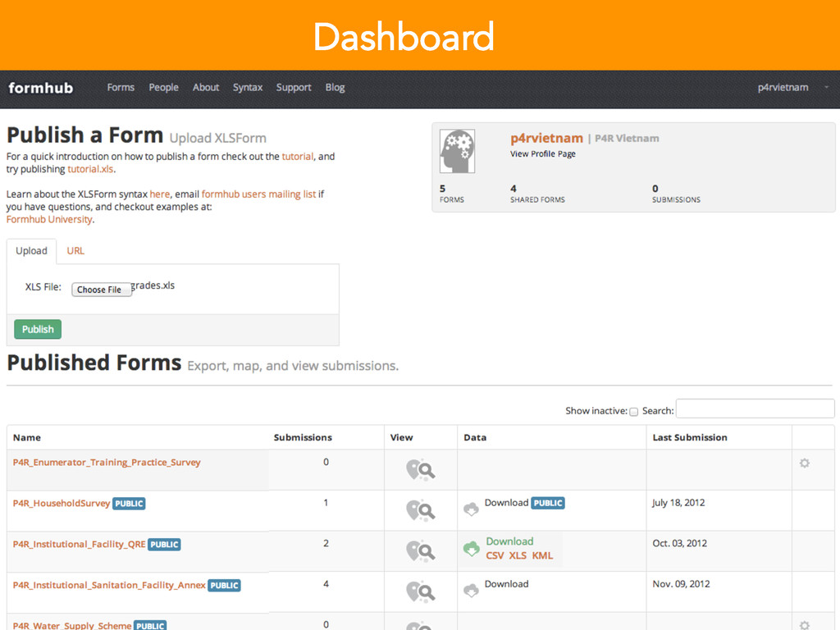
Task: Click the '5 FORMS' stat
Action: pyautogui.click(x=452, y=194)
